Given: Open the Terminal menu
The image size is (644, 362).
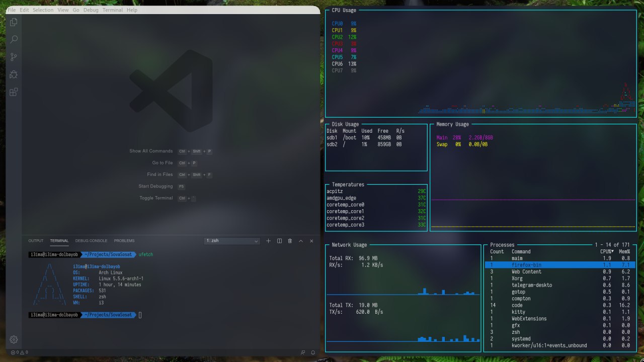Looking at the screenshot, I should pyautogui.click(x=112, y=10).
